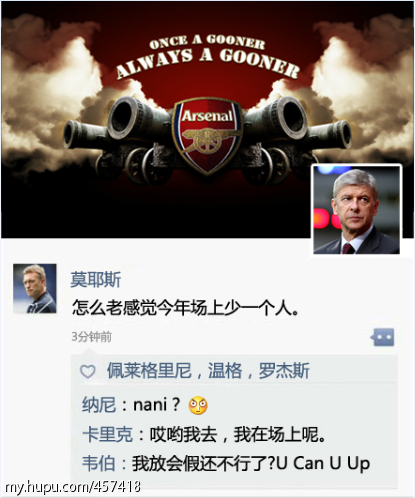The image size is (415, 498).
Task: Click the 3分钟前 timestamp
Action: click(92, 337)
